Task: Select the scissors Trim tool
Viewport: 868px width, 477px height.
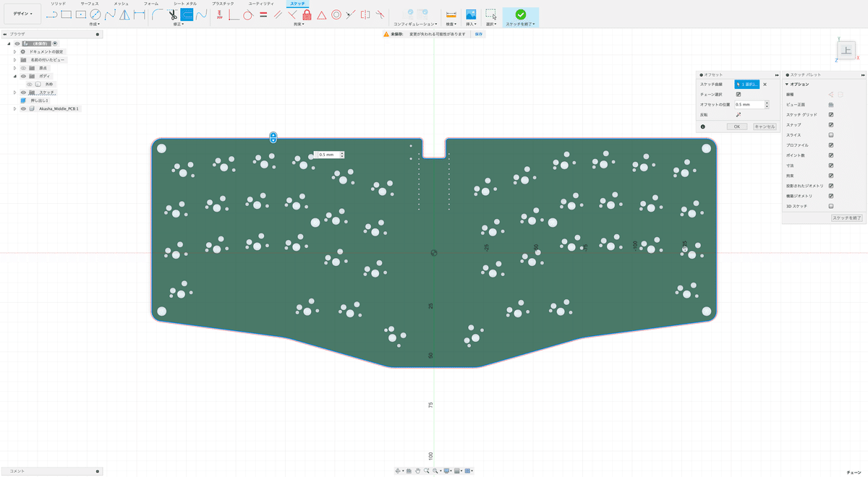Action: 173,14
